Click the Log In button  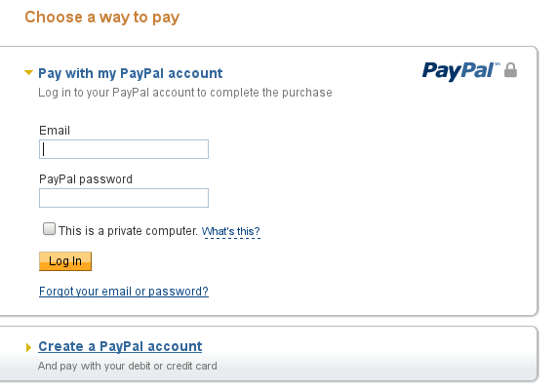[x=65, y=261]
